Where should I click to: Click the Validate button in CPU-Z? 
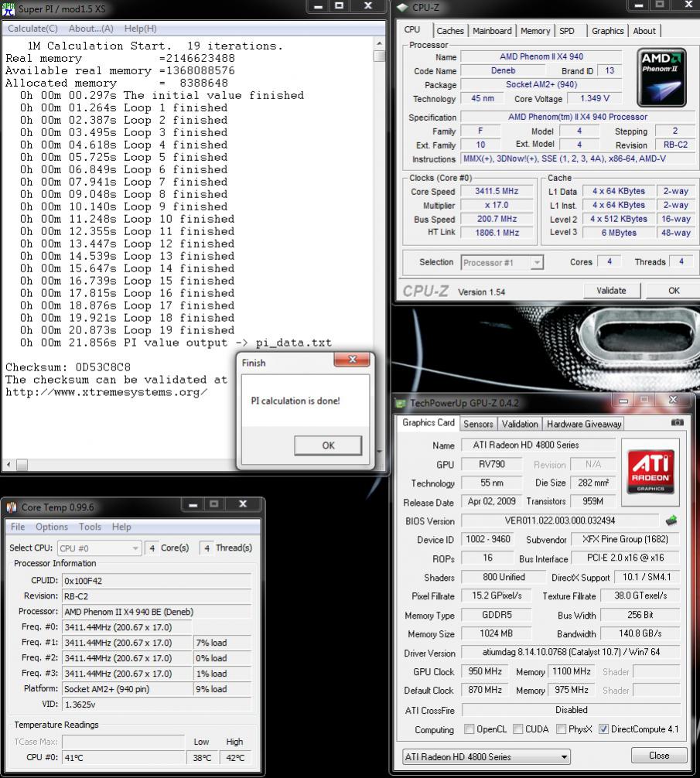[611, 291]
